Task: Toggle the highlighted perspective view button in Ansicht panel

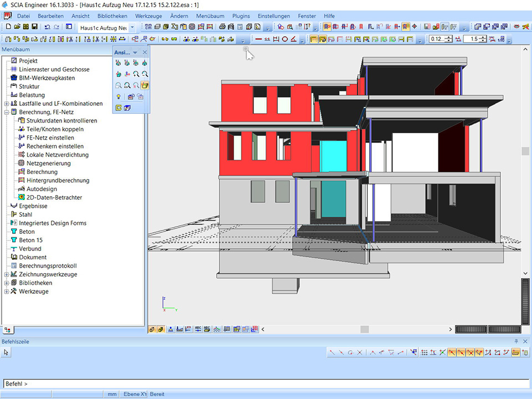Action: [145, 85]
